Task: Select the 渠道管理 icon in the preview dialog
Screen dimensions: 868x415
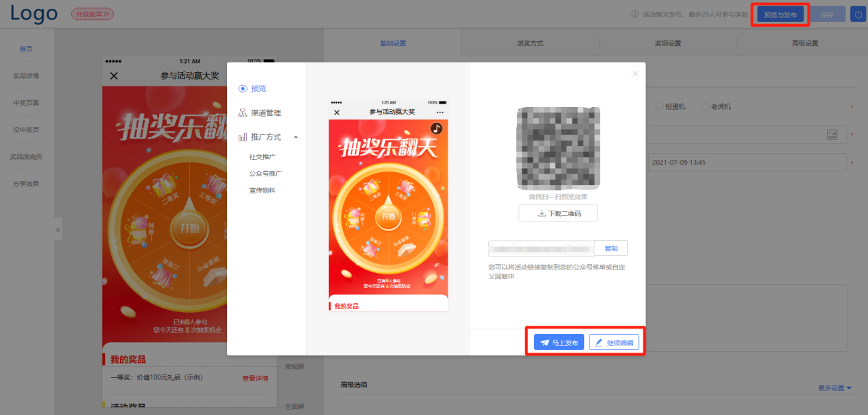Action: click(241, 112)
